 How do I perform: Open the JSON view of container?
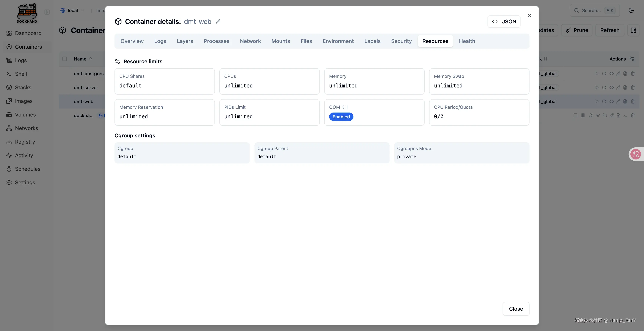(x=504, y=21)
